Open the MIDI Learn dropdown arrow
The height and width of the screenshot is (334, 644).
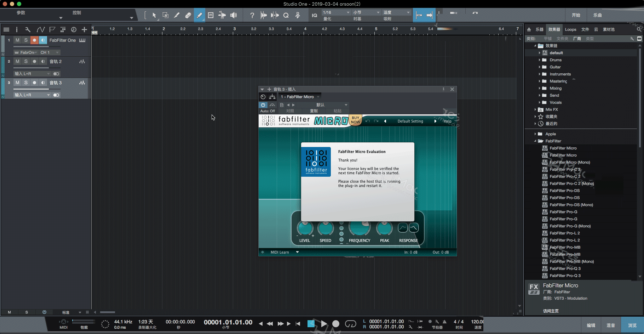tap(297, 252)
